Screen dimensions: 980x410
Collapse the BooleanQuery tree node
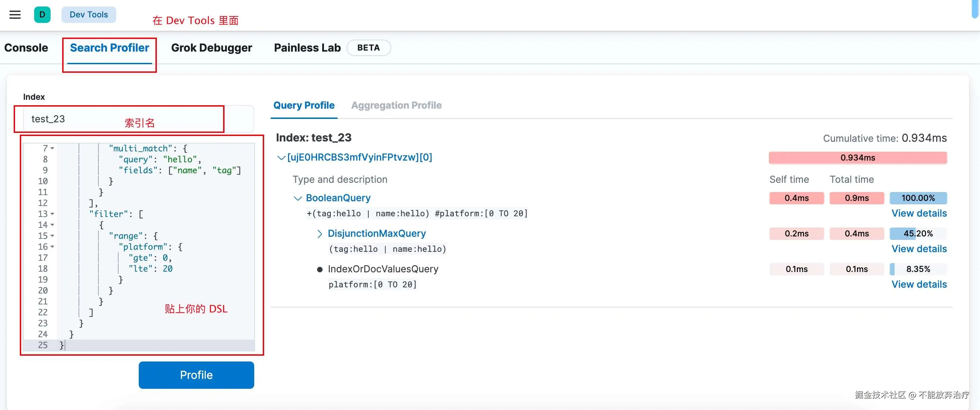pos(298,198)
